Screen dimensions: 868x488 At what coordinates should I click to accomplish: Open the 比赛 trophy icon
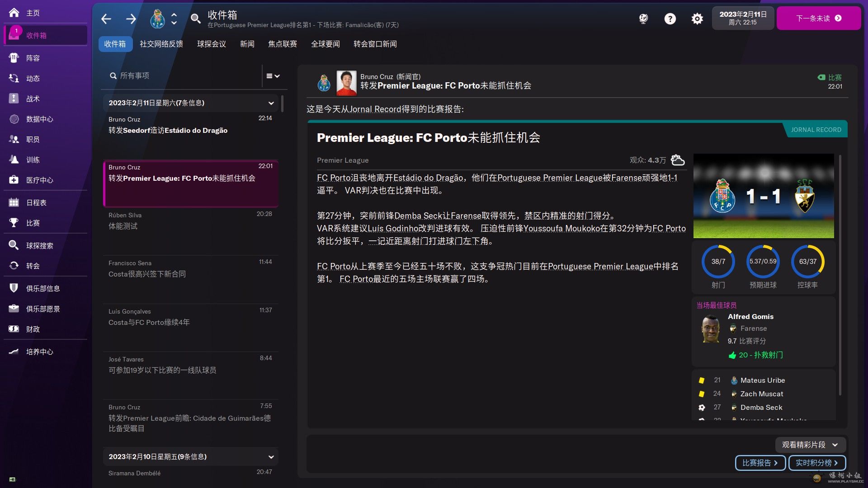coord(14,223)
